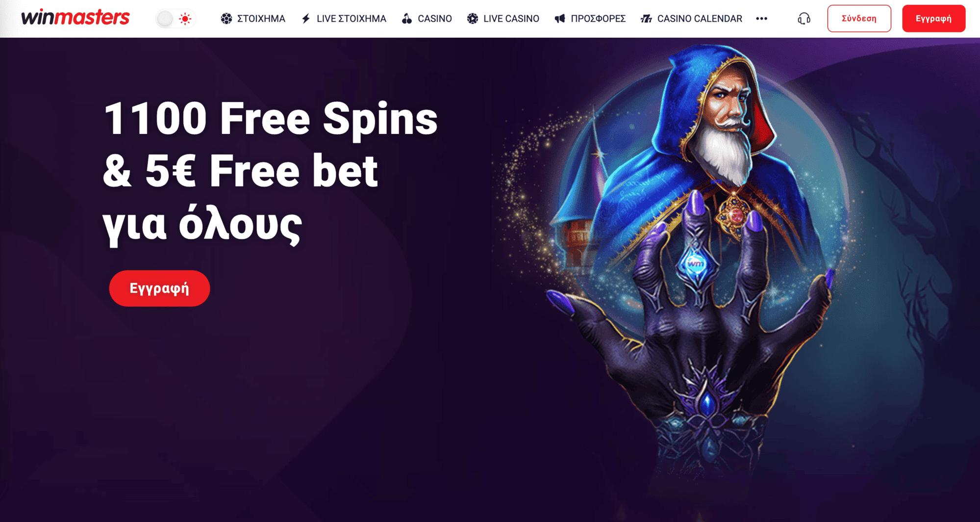Click the Live Casino chip icon
The height and width of the screenshot is (522, 980).
pyautogui.click(x=473, y=19)
